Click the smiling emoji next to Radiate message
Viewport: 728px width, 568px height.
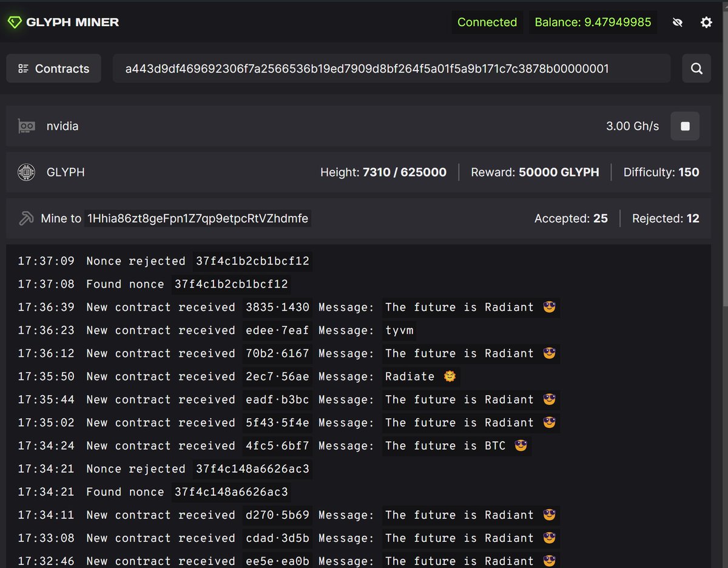coord(449,376)
